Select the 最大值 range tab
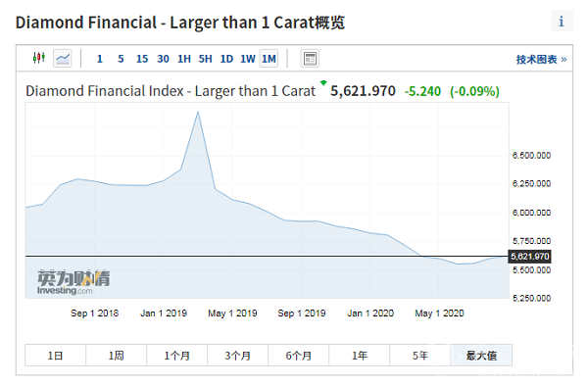The image size is (588, 385). pos(481,355)
